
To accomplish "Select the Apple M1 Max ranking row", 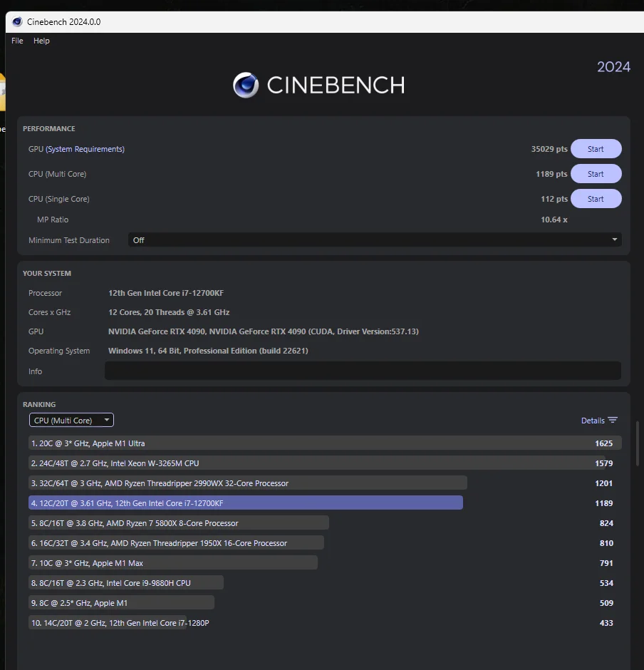I will point(325,563).
